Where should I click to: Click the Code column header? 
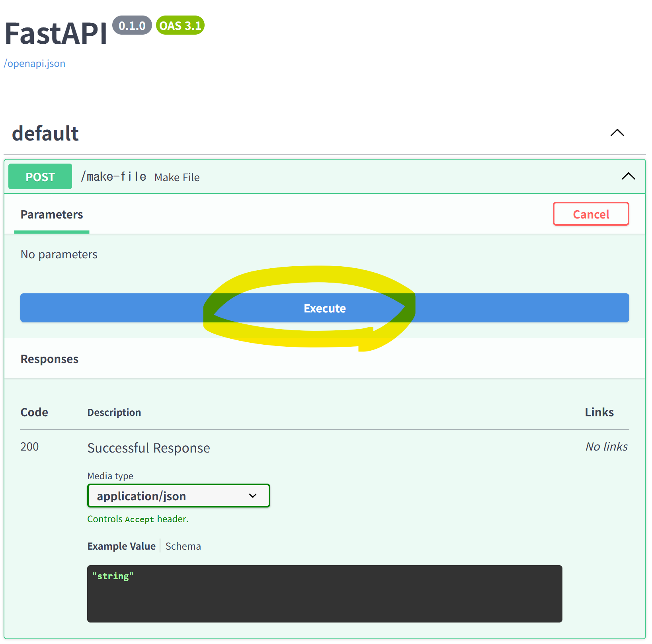point(34,412)
